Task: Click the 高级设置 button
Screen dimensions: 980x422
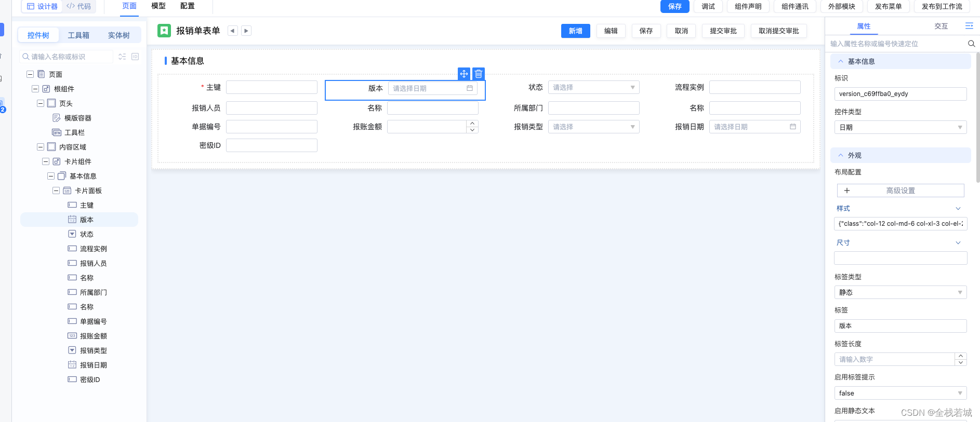Action: pos(900,190)
